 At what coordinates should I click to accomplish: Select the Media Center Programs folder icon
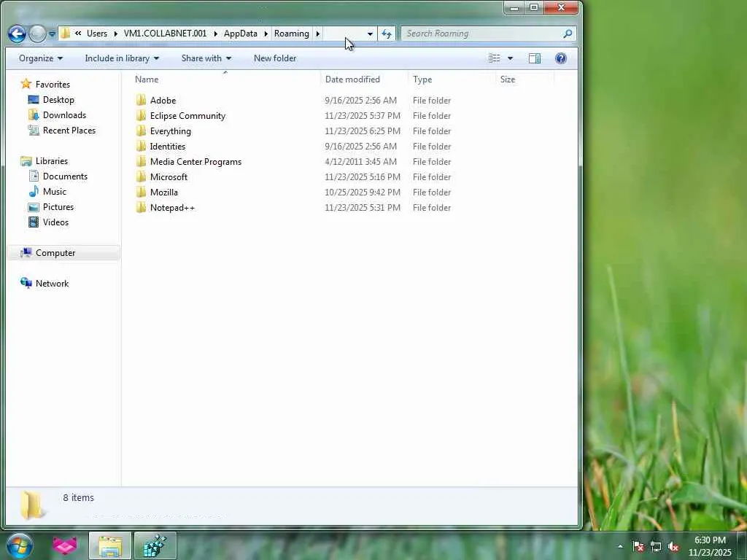(141, 161)
